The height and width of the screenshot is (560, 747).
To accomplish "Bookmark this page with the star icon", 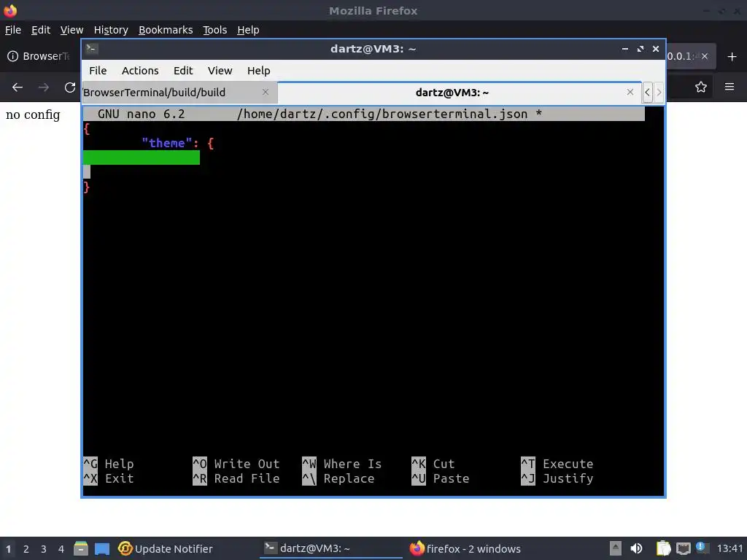I will tap(701, 87).
